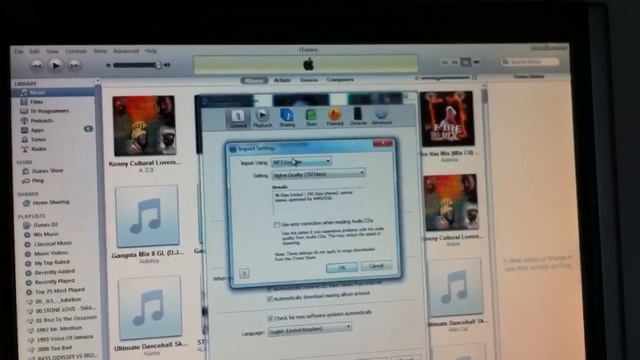Switch to the Genres view tab

point(309,80)
